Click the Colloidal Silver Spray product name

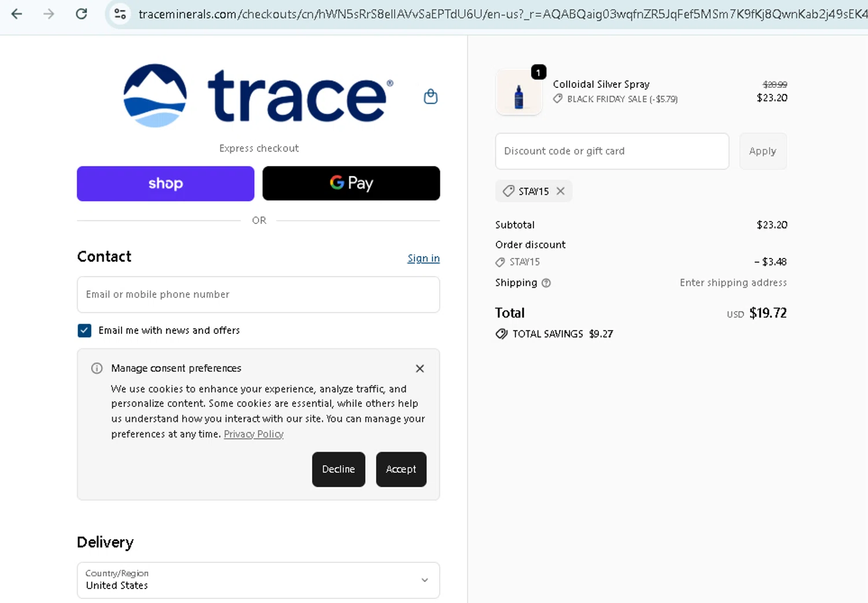[x=601, y=84]
